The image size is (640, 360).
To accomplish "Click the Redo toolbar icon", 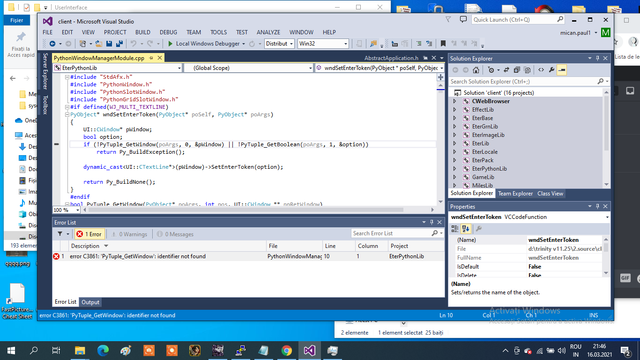I will pyautogui.click(x=150, y=44).
